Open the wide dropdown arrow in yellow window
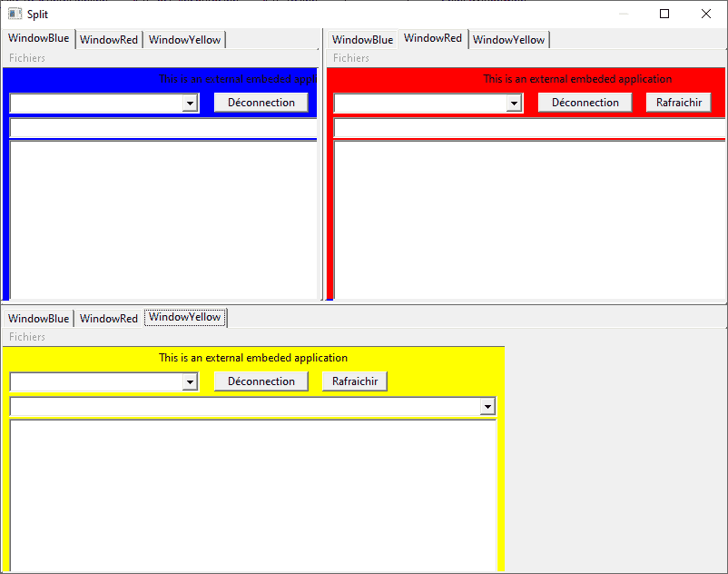728x574 pixels. tap(488, 407)
